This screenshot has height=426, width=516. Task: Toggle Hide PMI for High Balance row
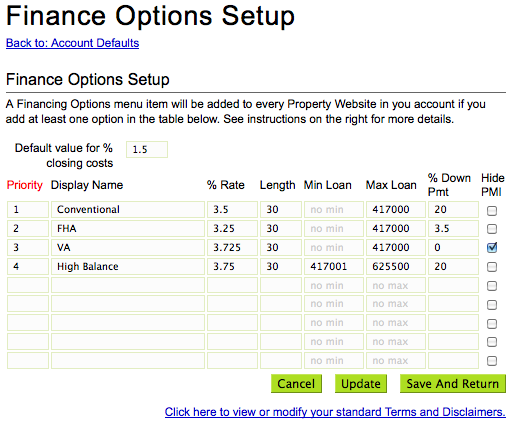point(492,267)
